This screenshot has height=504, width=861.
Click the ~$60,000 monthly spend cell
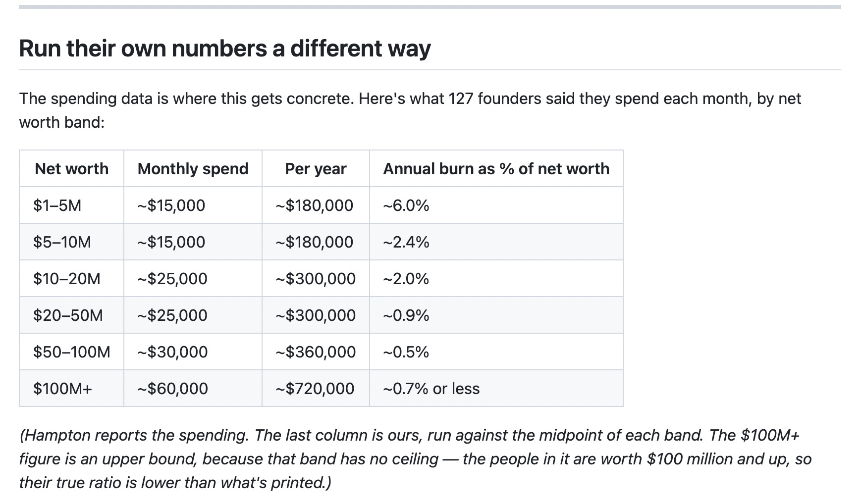193,388
